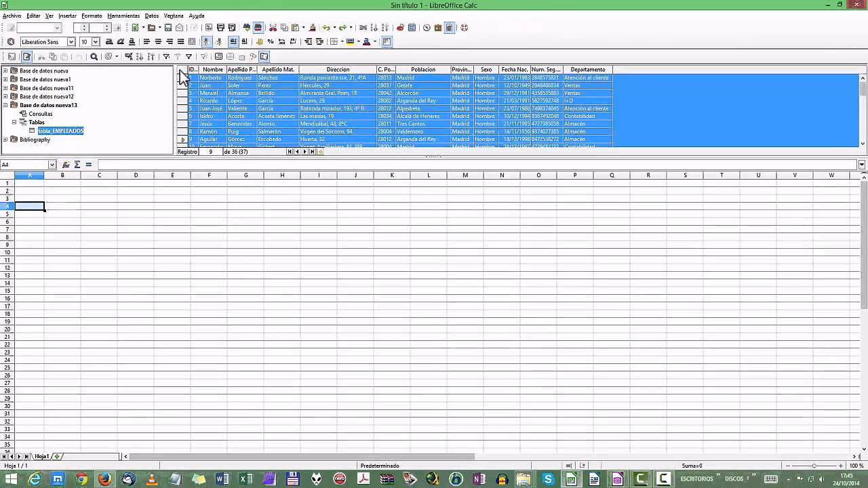Toggle the Borders button
Viewport: 868px width, 488px height.
click(x=334, y=41)
